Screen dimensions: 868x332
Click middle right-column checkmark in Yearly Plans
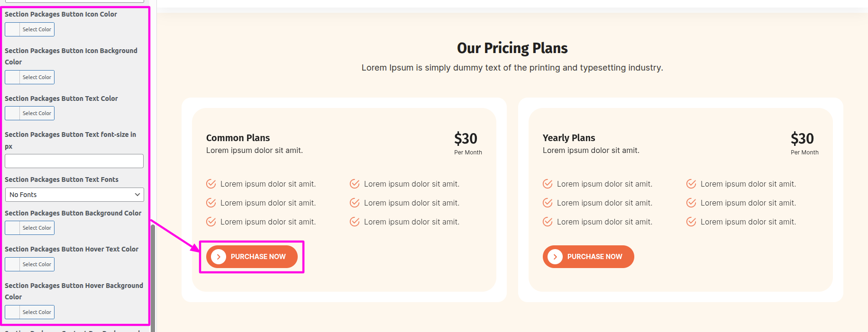coord(691,203)
